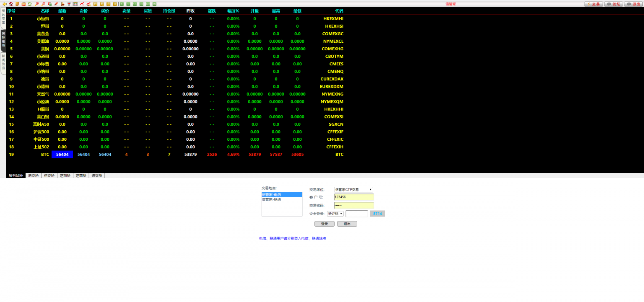Switch to daily chart with 日 icon
644x302 pixels.
coord(95,4)
